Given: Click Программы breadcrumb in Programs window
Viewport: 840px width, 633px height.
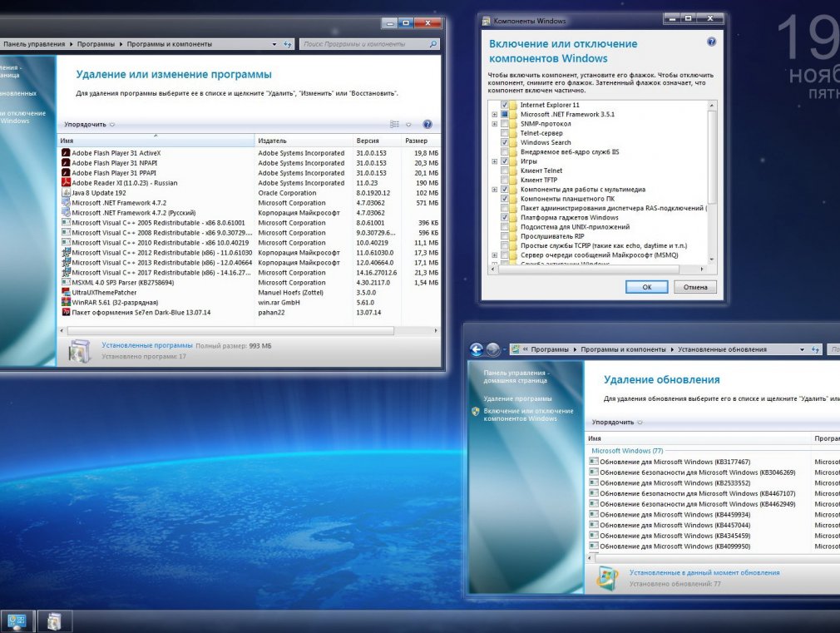Looking at the screenshot, I should (96, 44).
